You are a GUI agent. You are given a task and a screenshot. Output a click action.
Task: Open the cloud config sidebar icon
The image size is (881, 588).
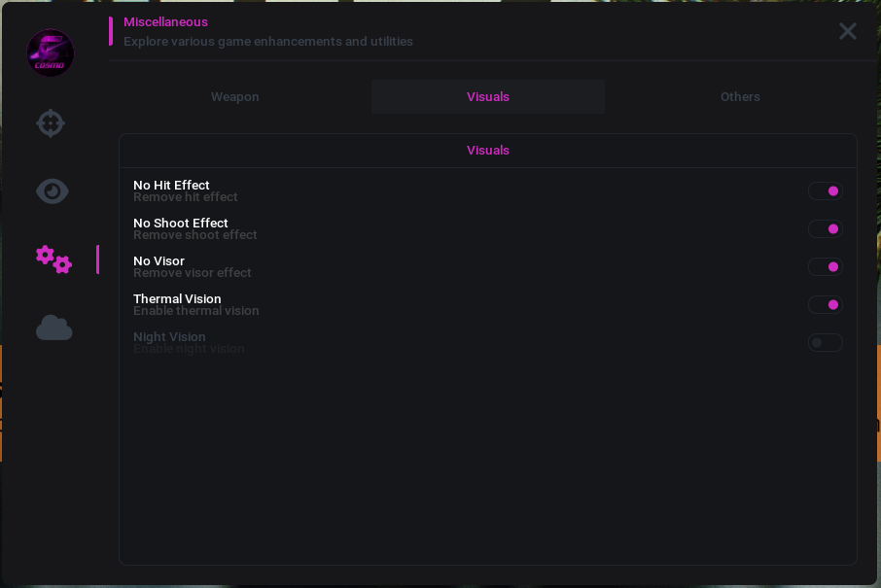pos(53,328)
